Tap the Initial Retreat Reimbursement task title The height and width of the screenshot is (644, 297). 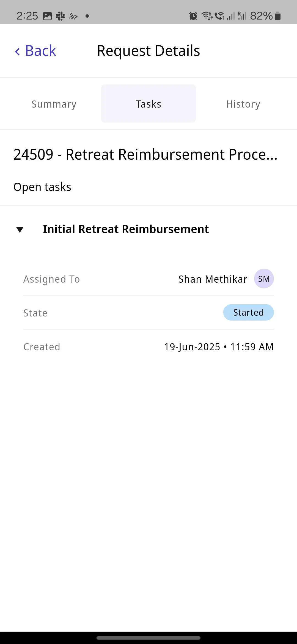(126, 229)
